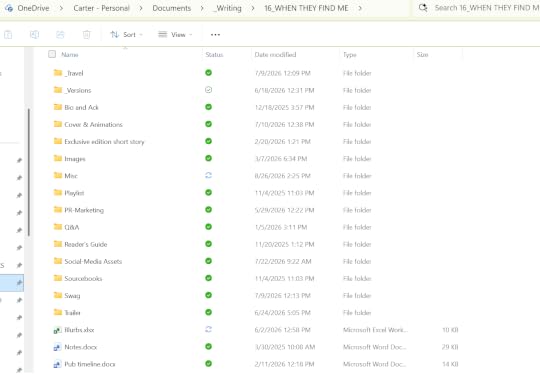Click the green synced status for Cover & Animations

(x=208, y=124)
